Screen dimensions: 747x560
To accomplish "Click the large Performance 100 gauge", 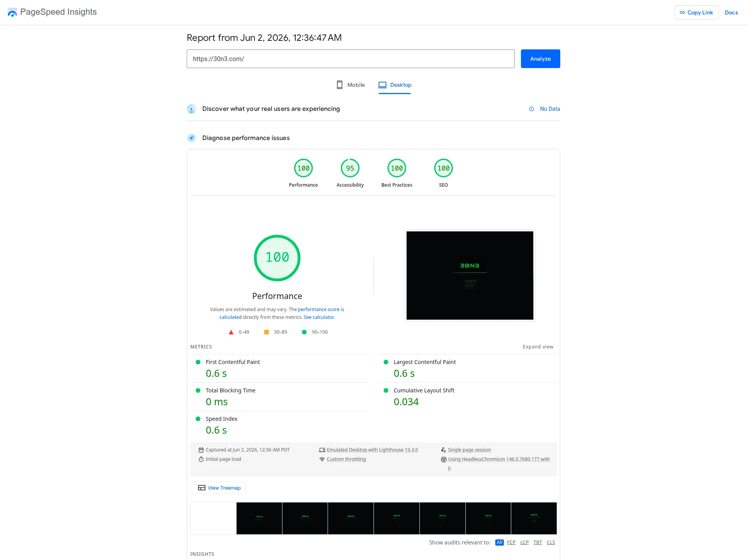I will coord(277,258).
